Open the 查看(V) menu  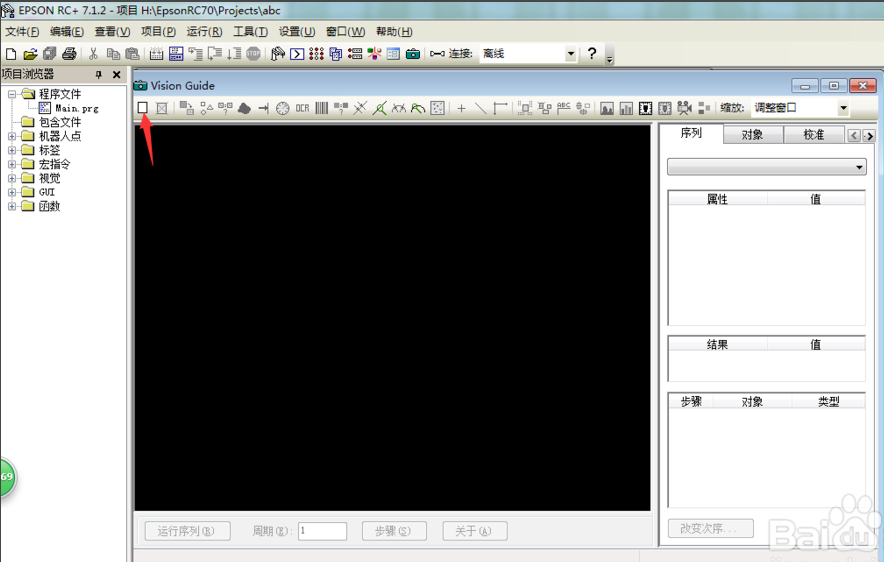pyautogui.click(x=112, y=32)
